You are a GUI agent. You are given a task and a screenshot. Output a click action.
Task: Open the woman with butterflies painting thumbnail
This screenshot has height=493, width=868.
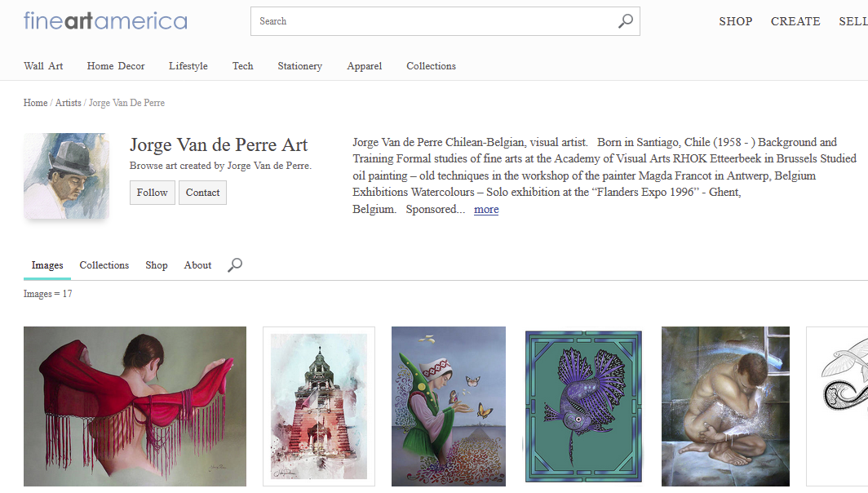pyautogui.click(x=449, y=406)
